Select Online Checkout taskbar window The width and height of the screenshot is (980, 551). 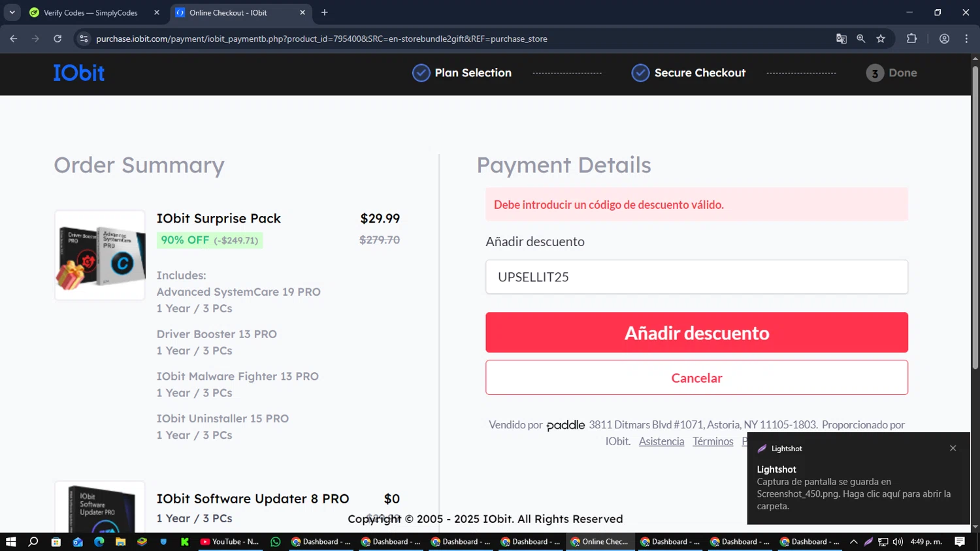(600, 542)
